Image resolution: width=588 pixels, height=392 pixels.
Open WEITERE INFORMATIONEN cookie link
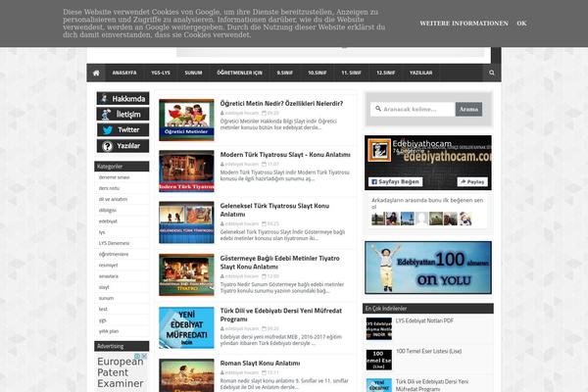[x=464, y=24]
